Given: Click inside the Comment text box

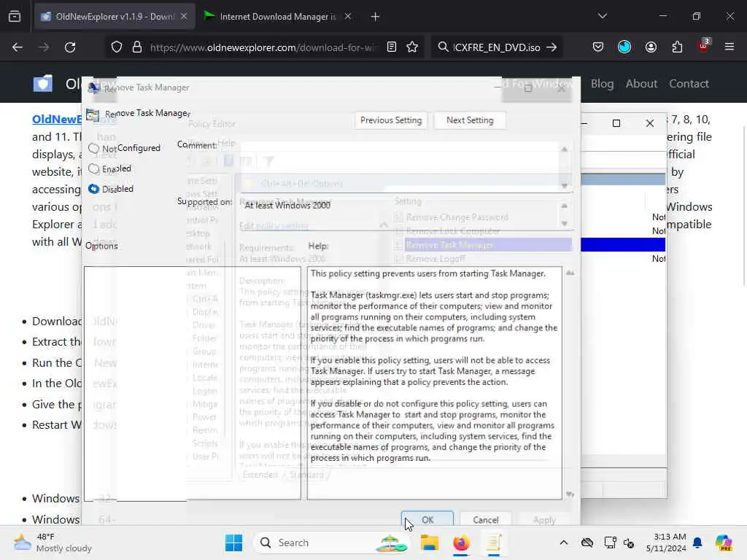Looking at the screenshot, I should tap(399, 167).
